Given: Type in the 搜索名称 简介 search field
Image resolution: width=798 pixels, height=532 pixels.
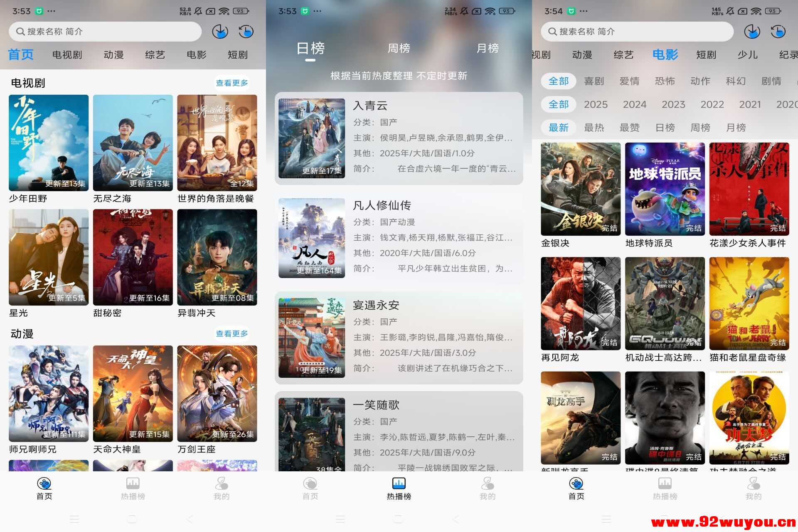Looking at the screenshot, I should [104, 31].
